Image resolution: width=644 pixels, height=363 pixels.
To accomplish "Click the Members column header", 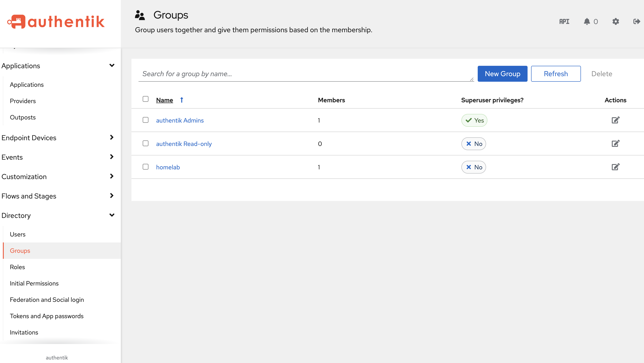I will tap(331, 100).
